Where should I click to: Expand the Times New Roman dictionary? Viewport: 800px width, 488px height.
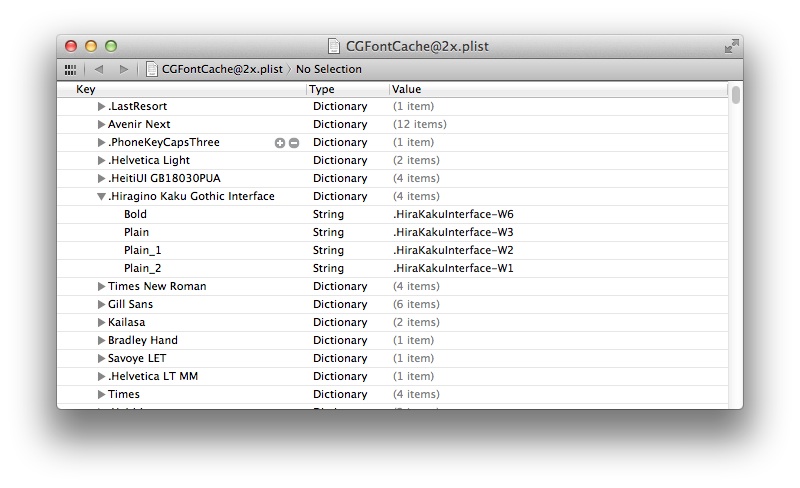coord(101,286)
